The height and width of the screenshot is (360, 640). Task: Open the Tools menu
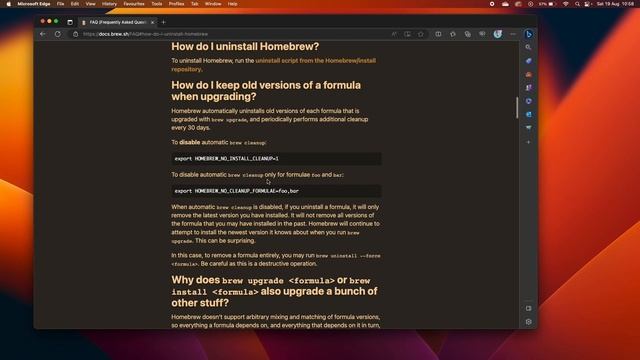click(x=157, y=4)
